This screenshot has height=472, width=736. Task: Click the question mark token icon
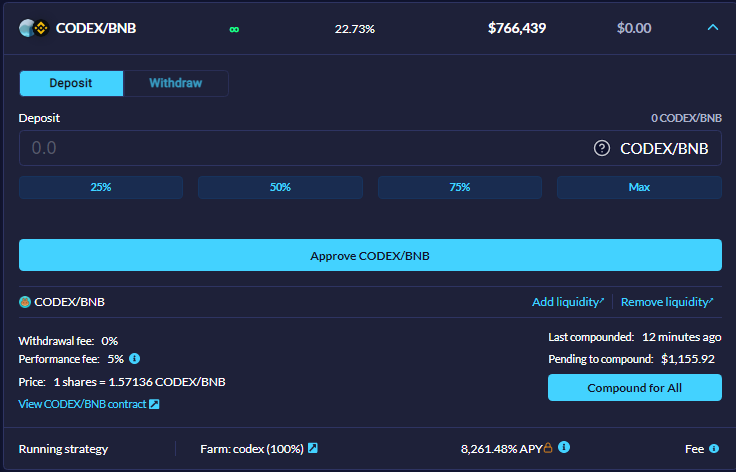coord(602,148)
